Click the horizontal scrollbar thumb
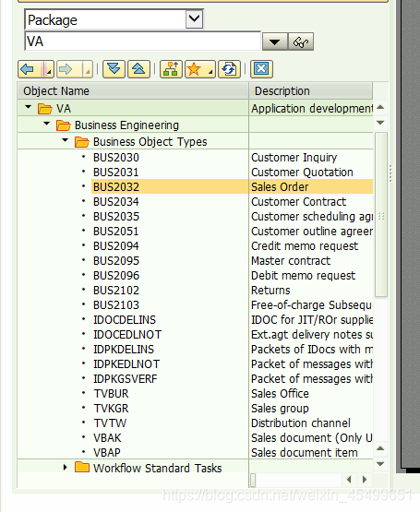Screen dimensions: 420x512 point(253,480)
